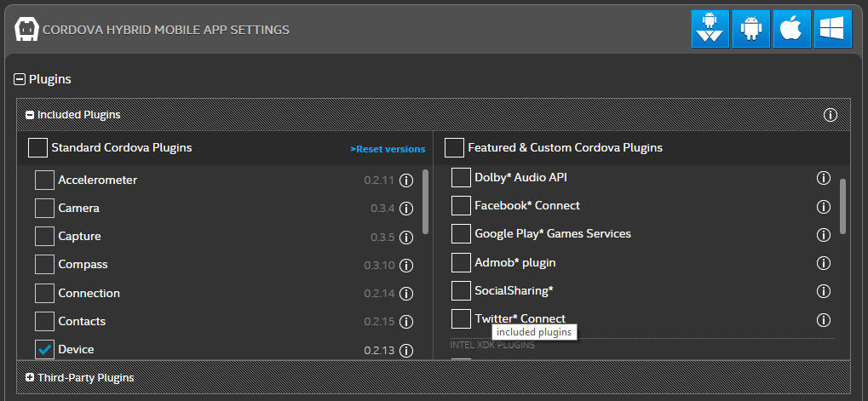The width and height of the screenshot is (868, 401).
Task: View info icon for Facebook* Connect
Action: pyautogui.click(x=824, y=206)
